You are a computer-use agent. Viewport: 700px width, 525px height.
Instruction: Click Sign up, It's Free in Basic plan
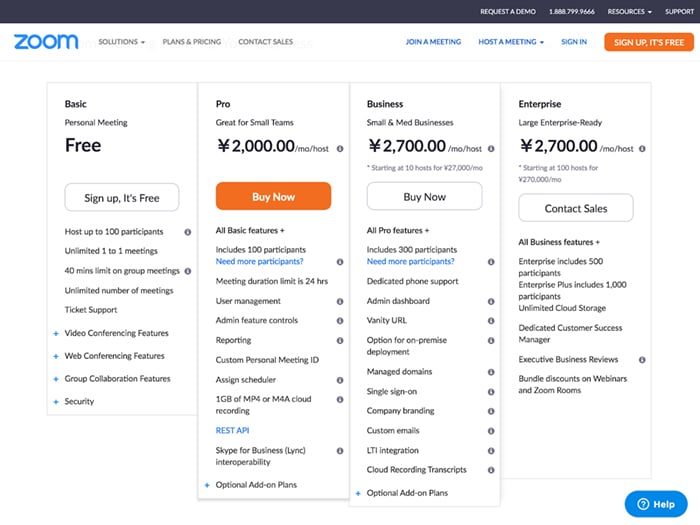[x=122, y=197]
